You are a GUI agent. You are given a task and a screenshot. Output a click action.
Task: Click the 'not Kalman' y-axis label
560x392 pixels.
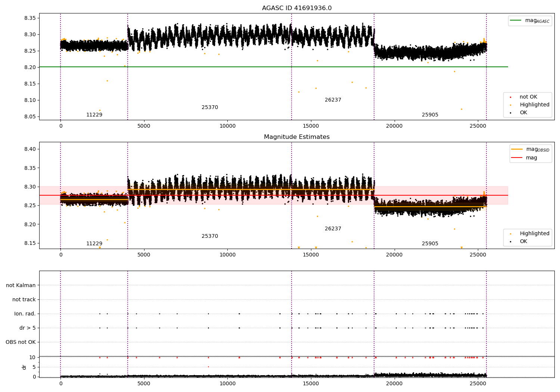click(21, 286)
